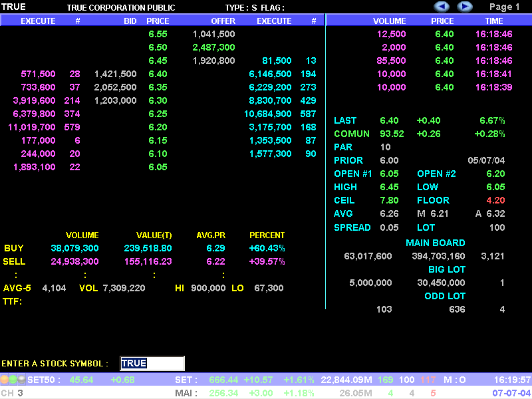This screenshot has width=532, height=399.
Task: Select the BUY volume 38,079,300
Action: coord(74,248)
